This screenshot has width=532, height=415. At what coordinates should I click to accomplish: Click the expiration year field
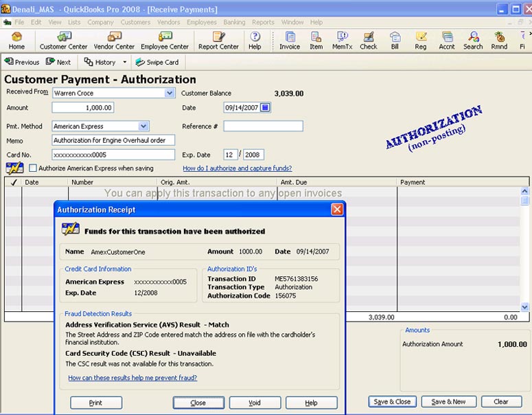[x=253, y=155]
